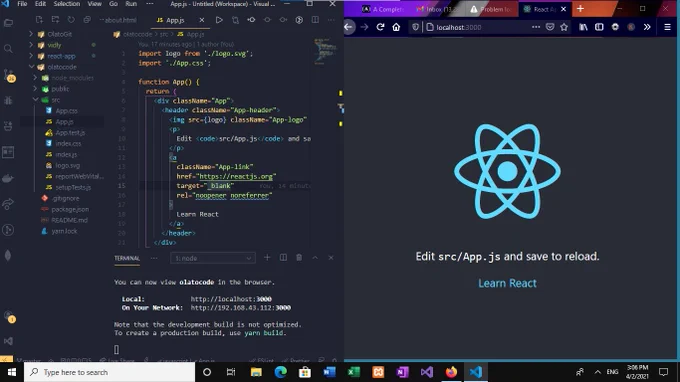
Task: Open the terminal selector dropdown 1: node
Action: point(212,258)
